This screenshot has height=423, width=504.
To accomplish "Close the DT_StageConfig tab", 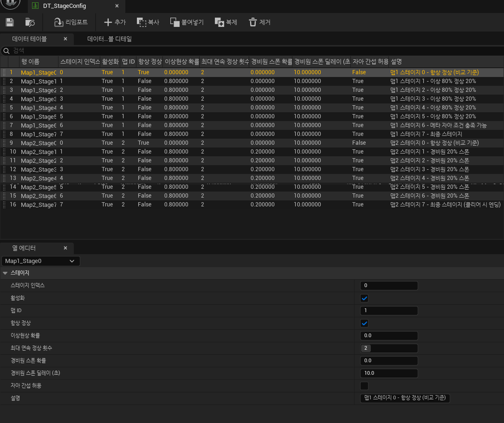I will (x=117, y=6).
